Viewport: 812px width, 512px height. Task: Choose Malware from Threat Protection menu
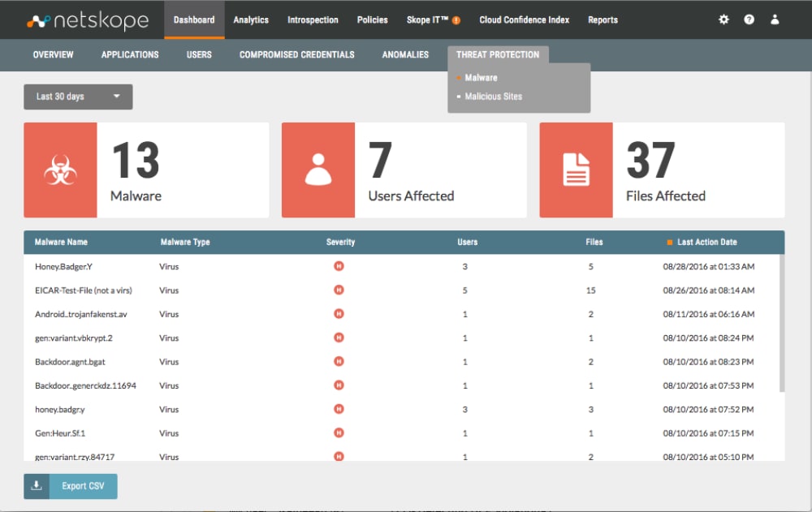(481, 78)
